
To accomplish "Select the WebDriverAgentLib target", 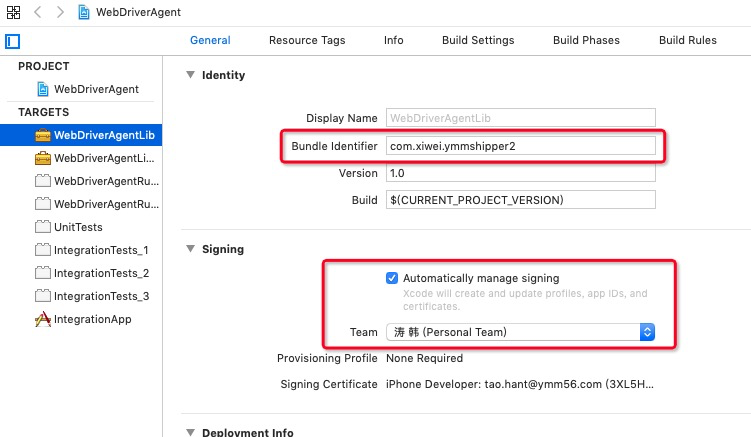I will click(81, 135).
